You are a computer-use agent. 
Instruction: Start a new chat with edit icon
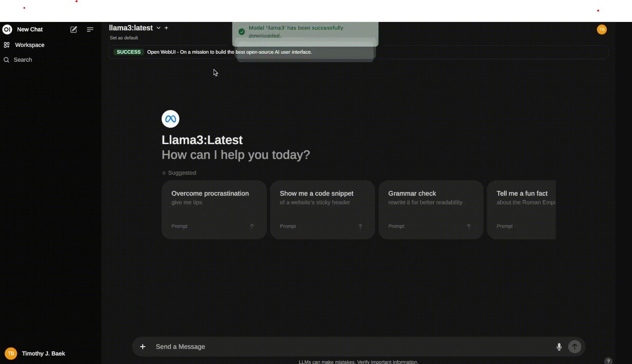point(74,30)
